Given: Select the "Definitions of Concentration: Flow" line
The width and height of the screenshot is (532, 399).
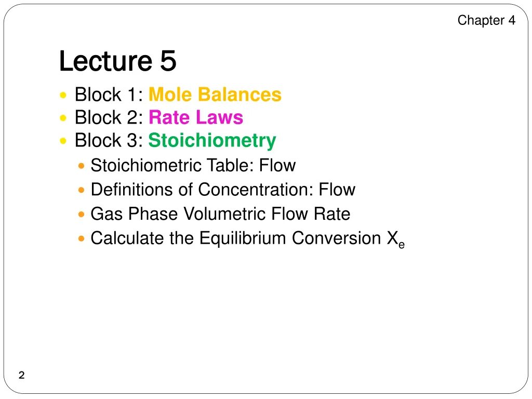Looking at the screenshot, I should click(222, 190).
